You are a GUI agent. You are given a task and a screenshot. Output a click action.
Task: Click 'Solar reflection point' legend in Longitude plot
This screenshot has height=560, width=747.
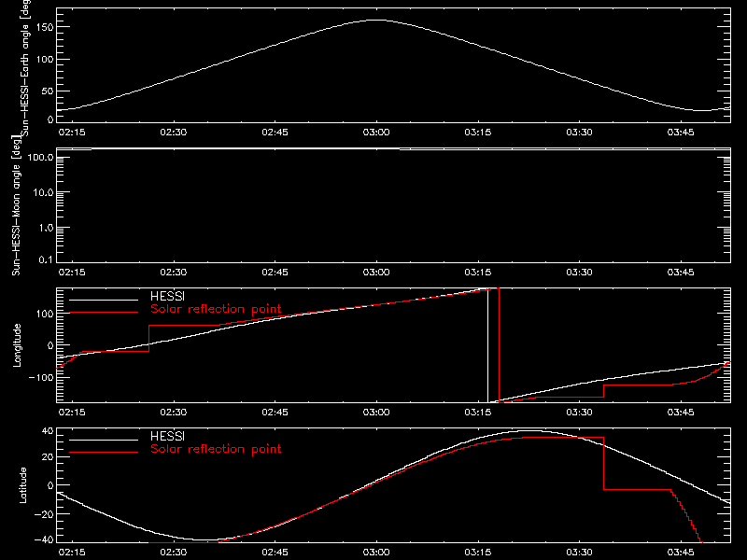216,309
